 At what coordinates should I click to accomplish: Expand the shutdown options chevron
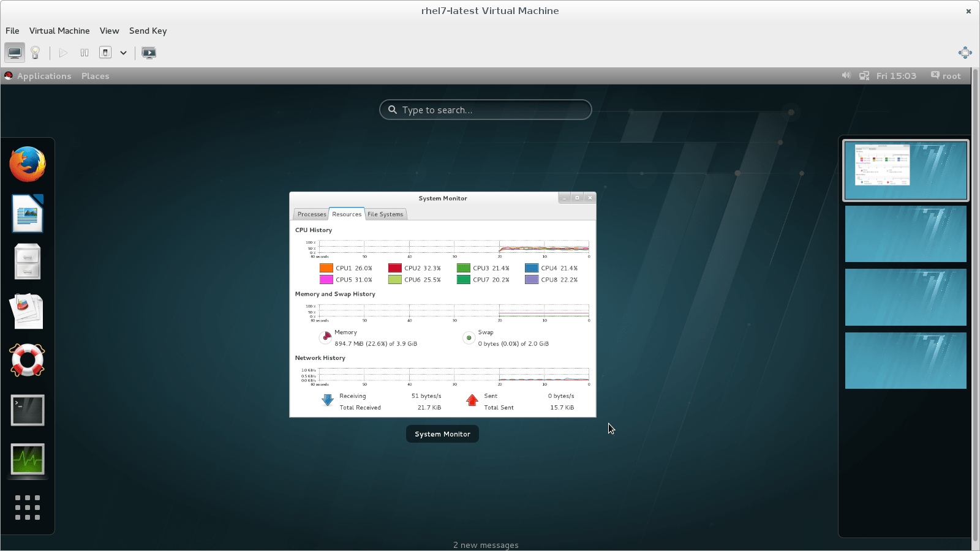tap(123, 53)
